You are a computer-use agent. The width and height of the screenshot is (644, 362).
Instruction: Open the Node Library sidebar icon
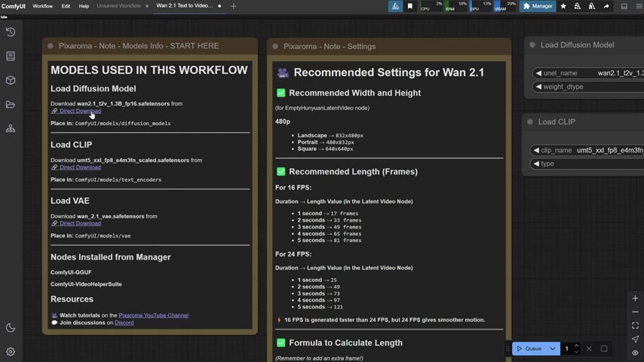pyautogui.click(x=11, y=56)
